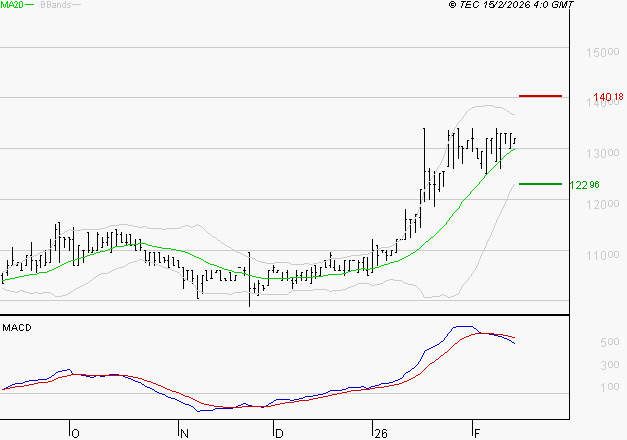Image resolution: width=627 pixels, height=440 pixels.
Task: Click the 12000 price axis label
Action: point(603,204)
